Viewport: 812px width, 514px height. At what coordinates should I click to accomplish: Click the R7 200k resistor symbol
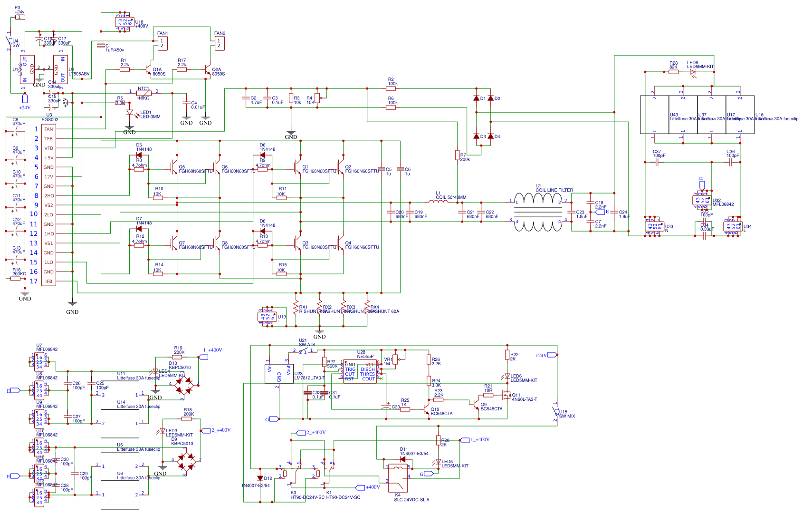pyautogui.click(x=457, y=155)
